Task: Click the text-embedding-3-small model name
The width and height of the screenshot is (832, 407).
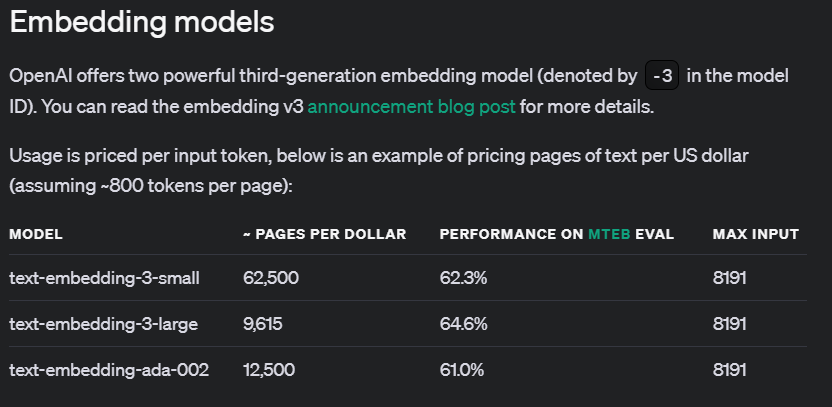Action: point(105,278)
